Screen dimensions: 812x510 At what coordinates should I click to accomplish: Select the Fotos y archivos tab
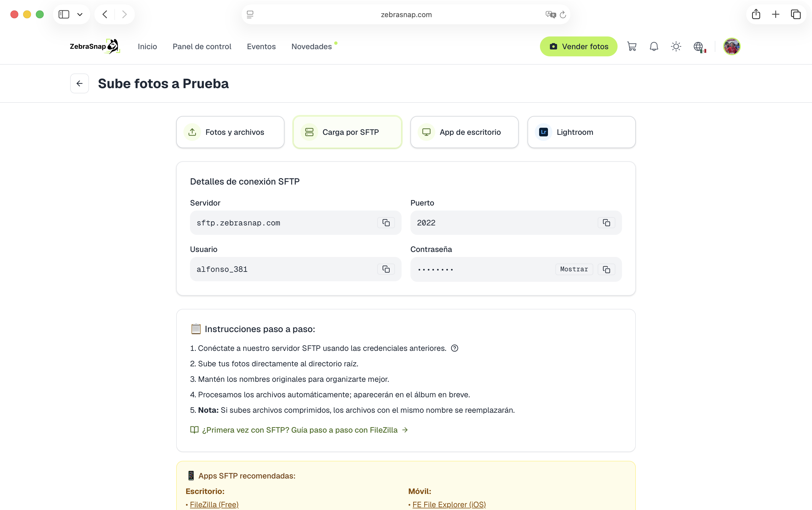(x=230, y=132)
